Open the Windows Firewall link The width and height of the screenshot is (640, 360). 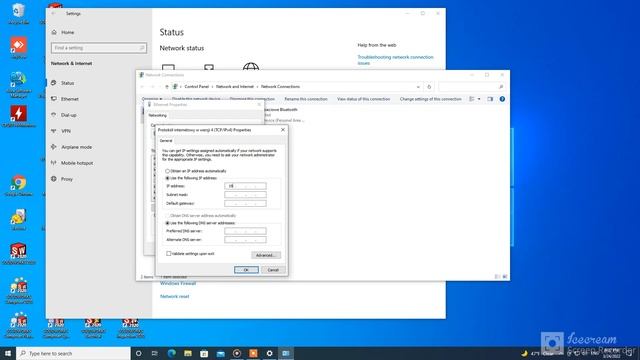(x=178, y=283)
